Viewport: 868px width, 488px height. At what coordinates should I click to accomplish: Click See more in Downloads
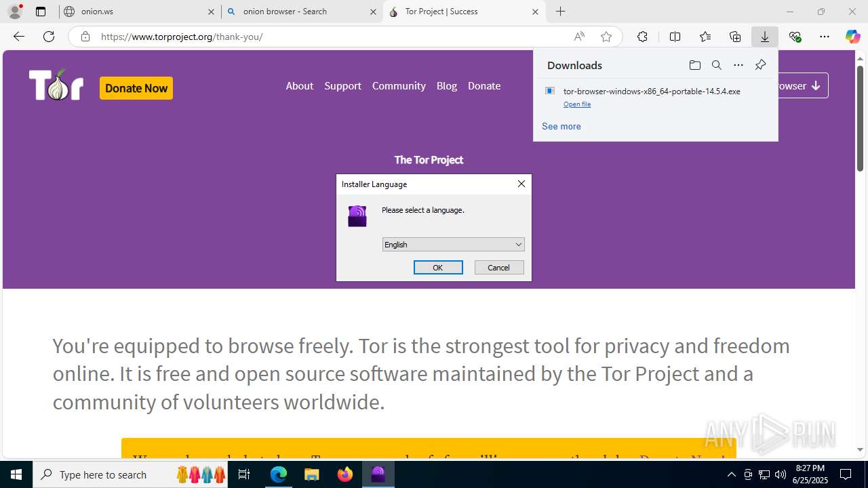(561, 126)
